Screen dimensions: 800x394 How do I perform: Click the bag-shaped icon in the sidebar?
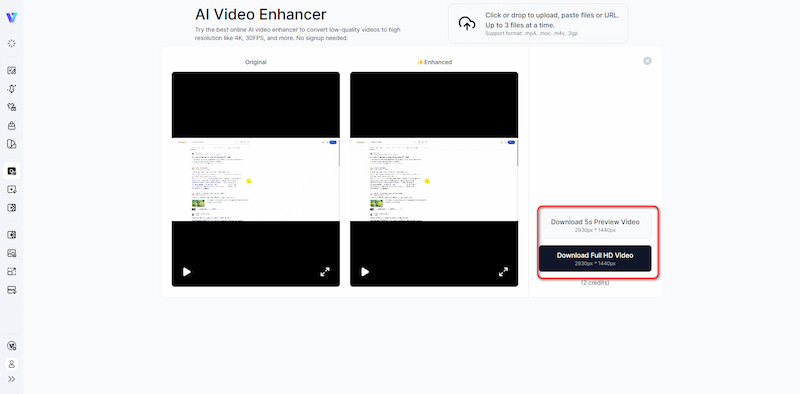point(11,126)
